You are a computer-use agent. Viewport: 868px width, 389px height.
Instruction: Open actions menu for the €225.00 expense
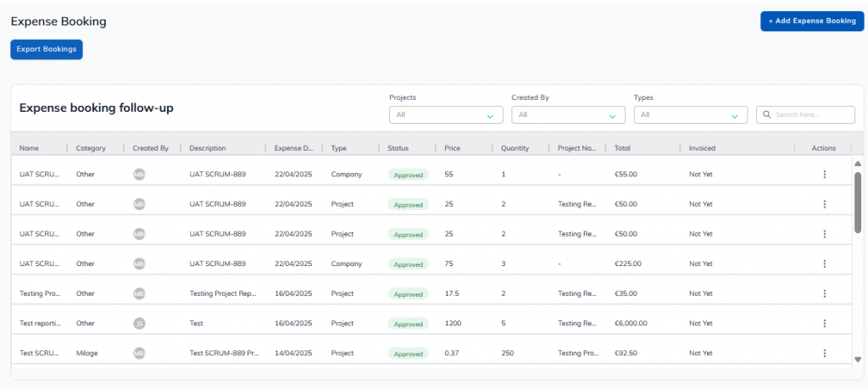point(824,264)
